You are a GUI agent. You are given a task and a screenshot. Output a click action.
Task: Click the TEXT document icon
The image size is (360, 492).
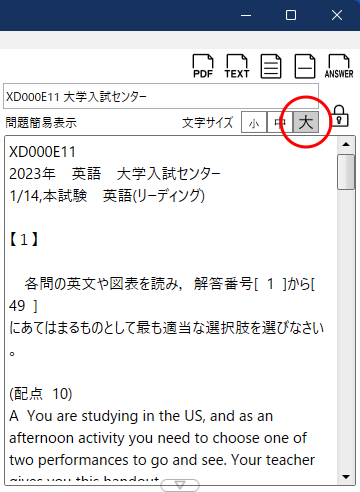click(x=237, y=66)
